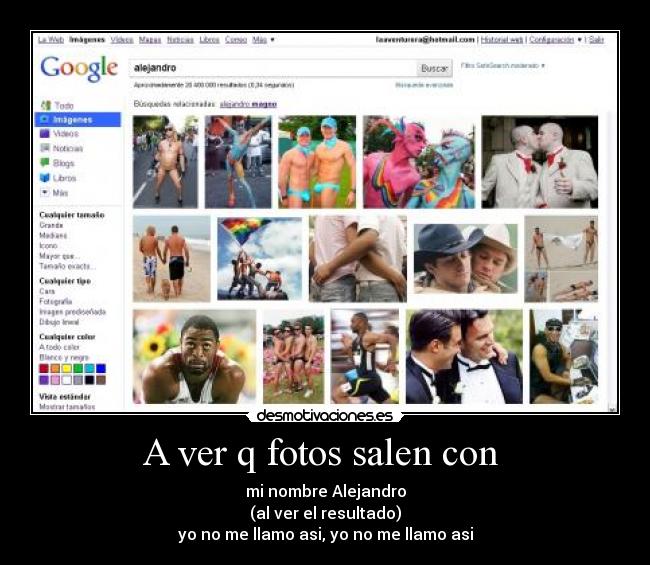Open Mapas in top navigation
Screen dimensions: 650x565
[150, 40]
